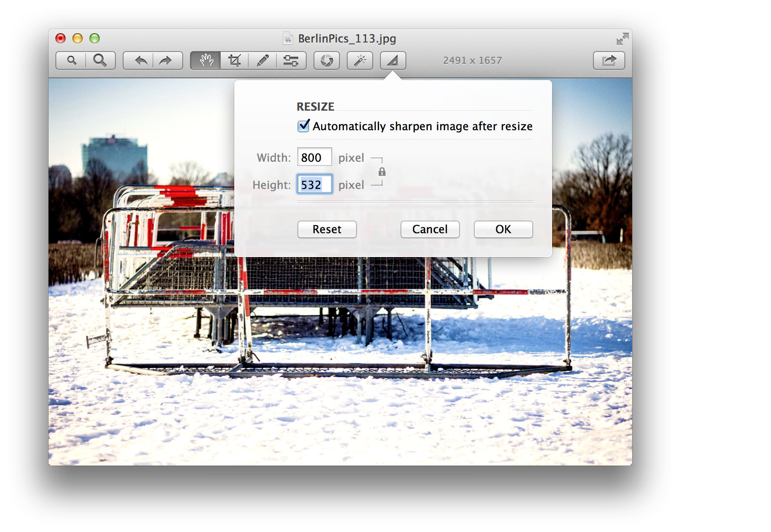Redo with the right arrow button
The height and width of the screenshot is (532, 771).
coord(167,60)
